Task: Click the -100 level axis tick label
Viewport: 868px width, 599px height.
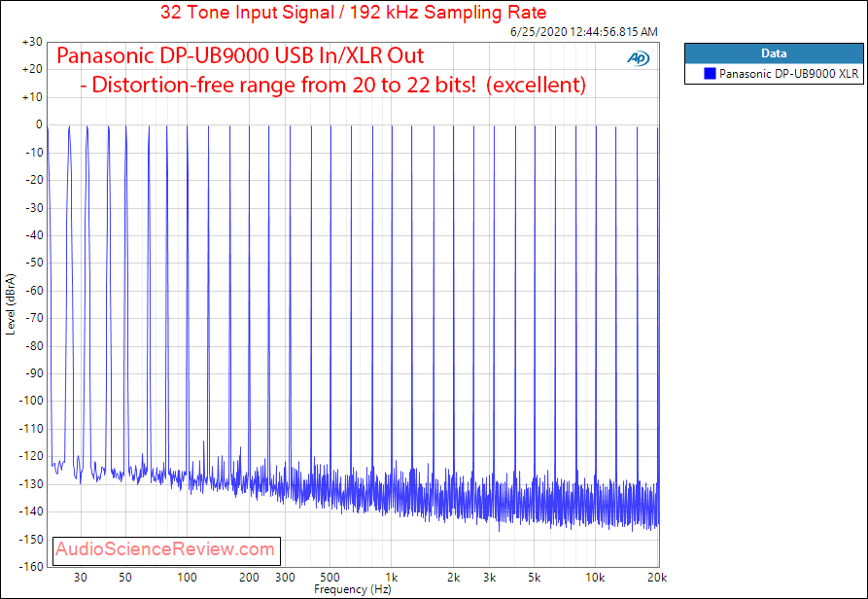Action: point(31,401)
